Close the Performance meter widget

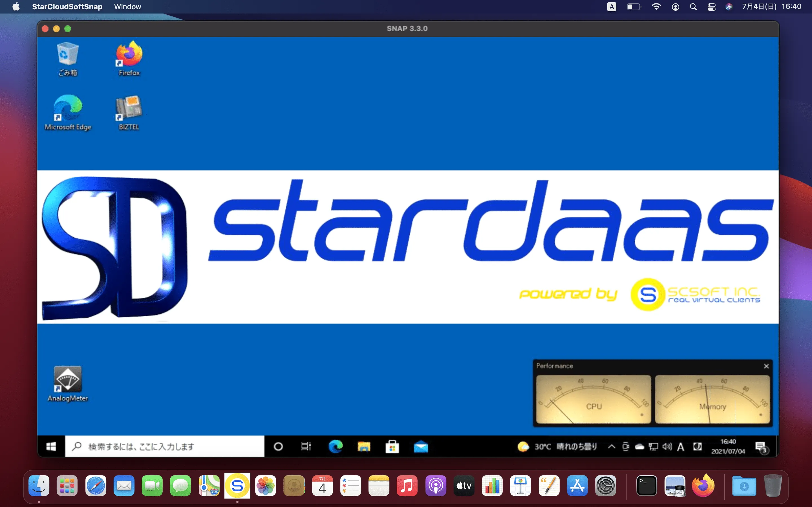click(766, 366)
